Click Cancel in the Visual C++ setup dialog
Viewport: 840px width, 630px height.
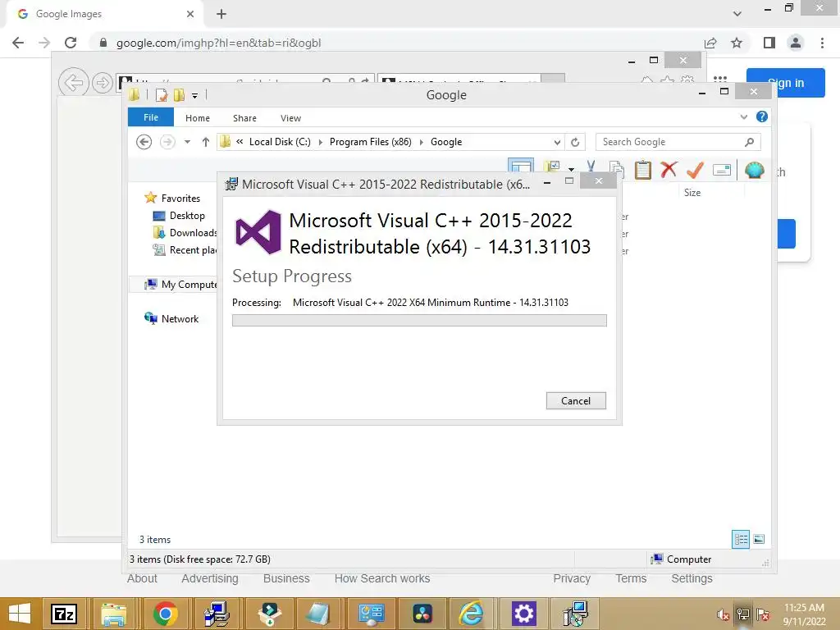tap(576, 400)
